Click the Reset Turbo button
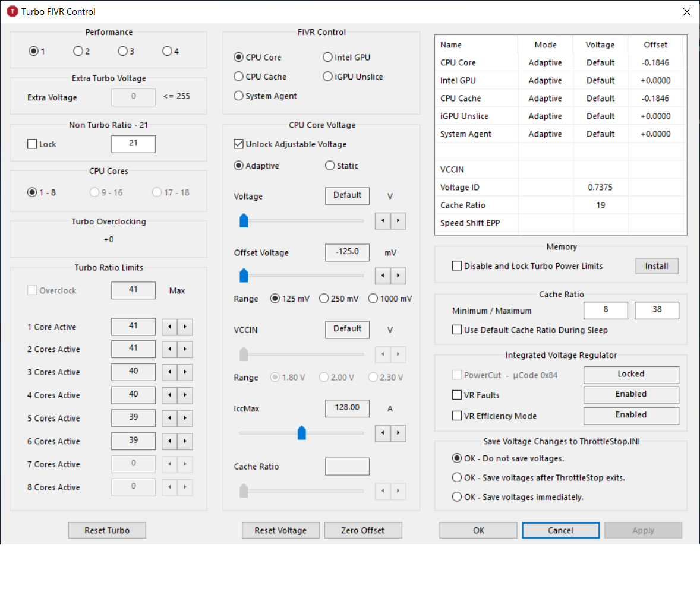 coord(107,530)
